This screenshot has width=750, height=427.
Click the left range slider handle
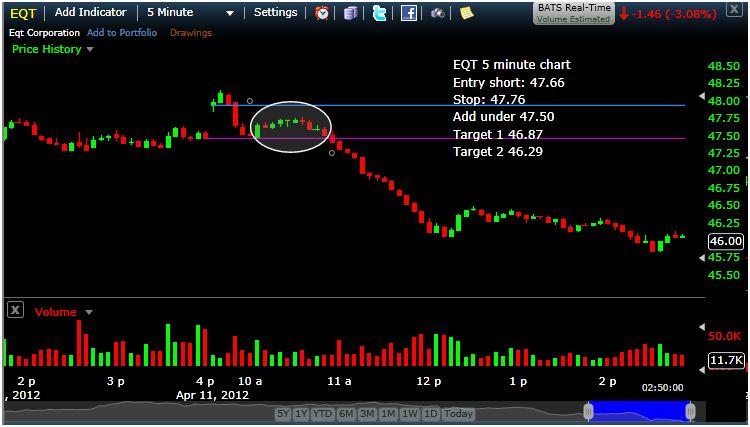[x=588, y=412]
